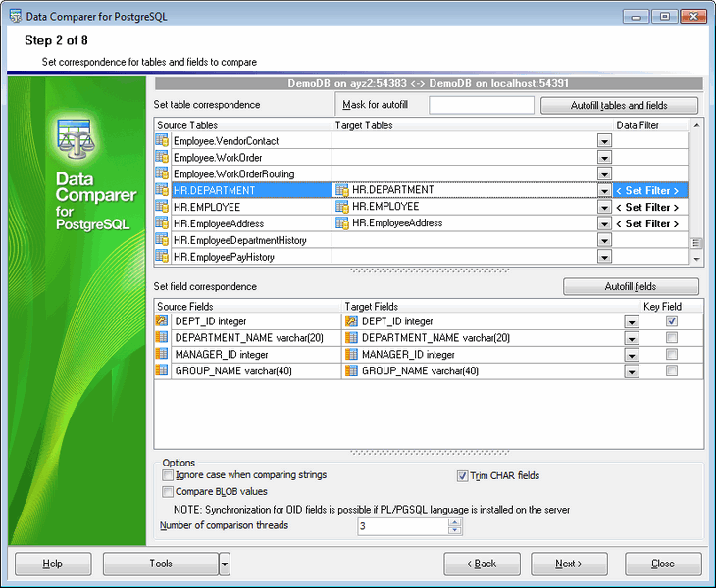This screenshot has height=588, width=716.
Task: Click the field icon of source GROUP_NAME
Action: coord(162,370)
